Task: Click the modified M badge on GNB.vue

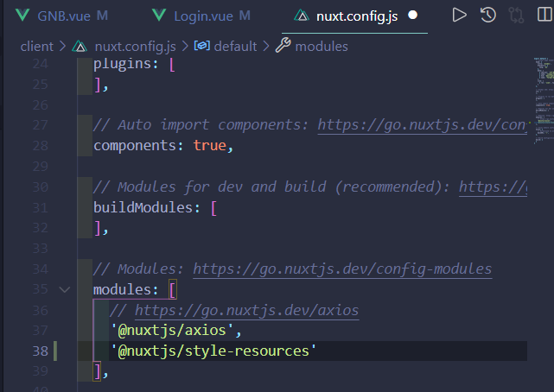Action: coord(102,16)
